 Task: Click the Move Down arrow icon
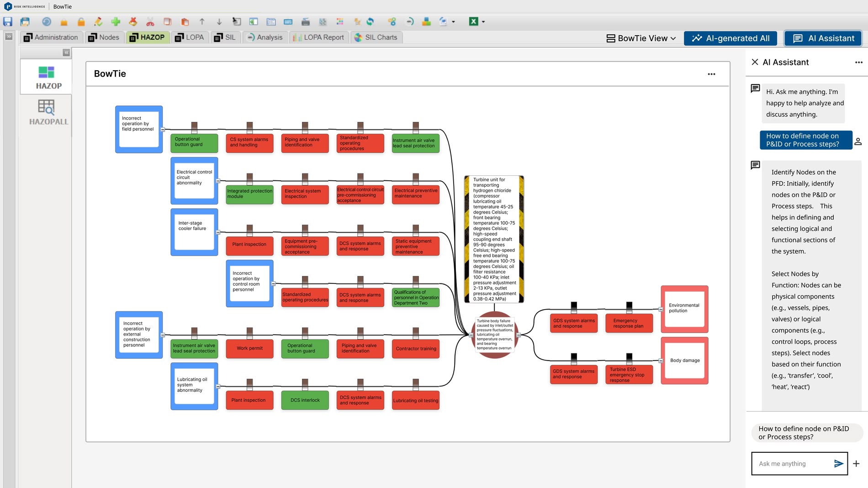click(219, 21)
